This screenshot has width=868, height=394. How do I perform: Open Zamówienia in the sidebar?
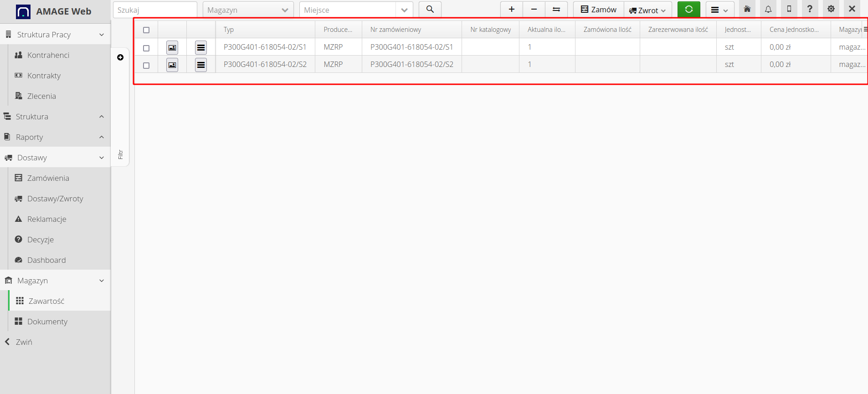(48, 178)
